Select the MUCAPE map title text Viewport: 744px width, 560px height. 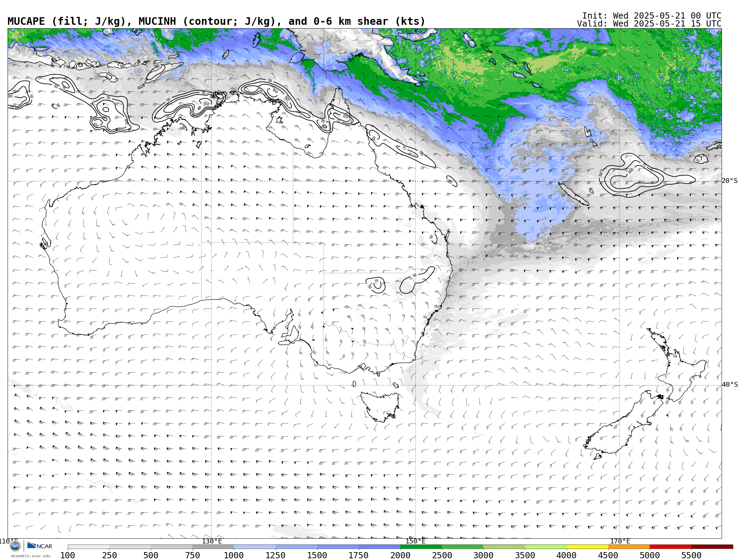coord(216,21)
